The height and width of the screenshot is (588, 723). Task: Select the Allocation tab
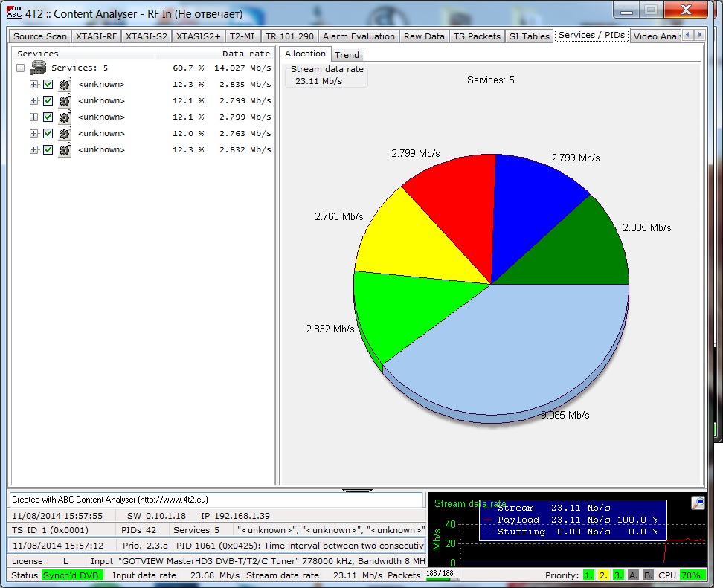(305, 54)
